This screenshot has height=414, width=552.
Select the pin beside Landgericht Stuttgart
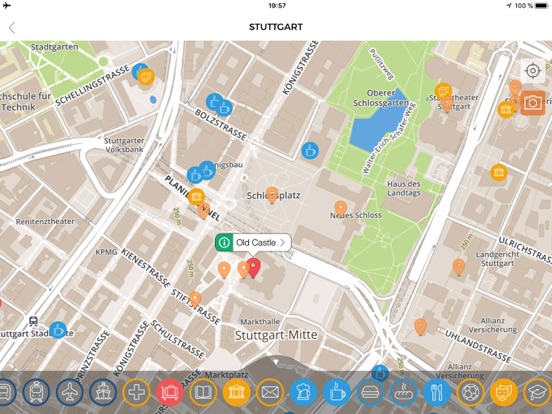click(x=458, y=267)
